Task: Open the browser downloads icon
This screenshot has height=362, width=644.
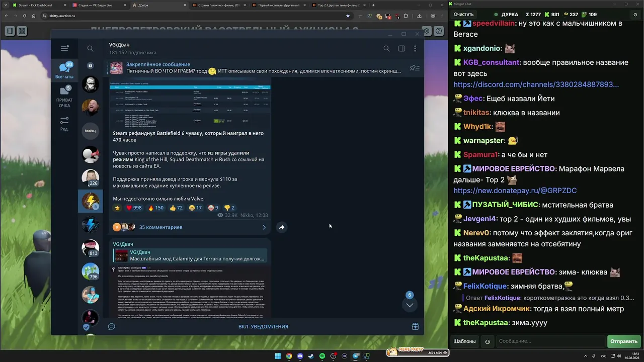Action: tap(419, 16)
